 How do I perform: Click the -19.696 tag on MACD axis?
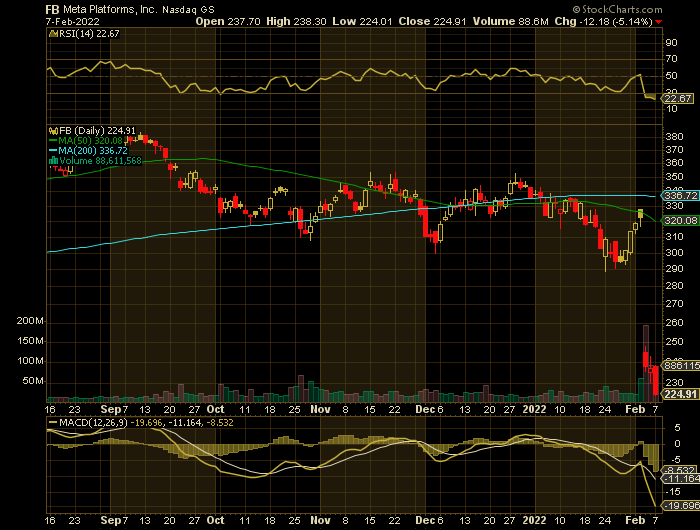[682, 506]
